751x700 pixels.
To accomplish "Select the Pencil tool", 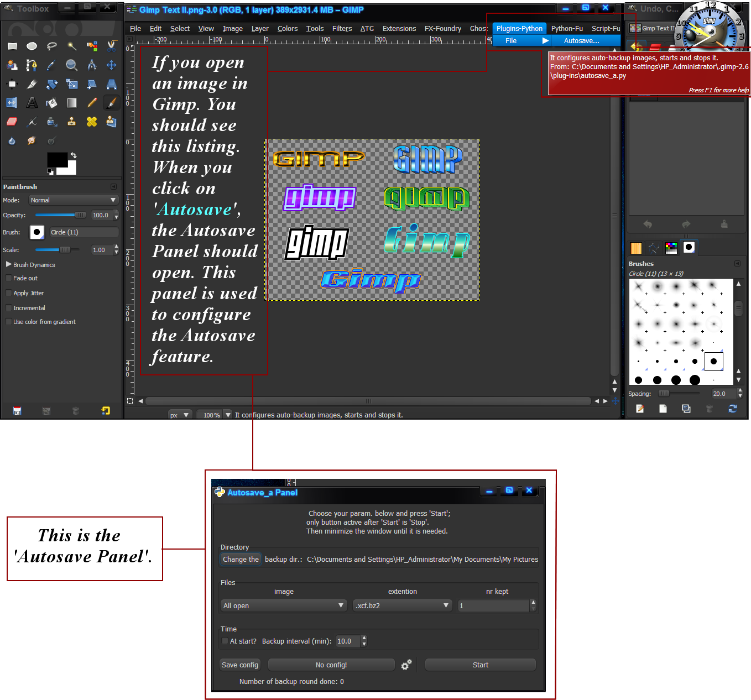I will click(92, 103).
